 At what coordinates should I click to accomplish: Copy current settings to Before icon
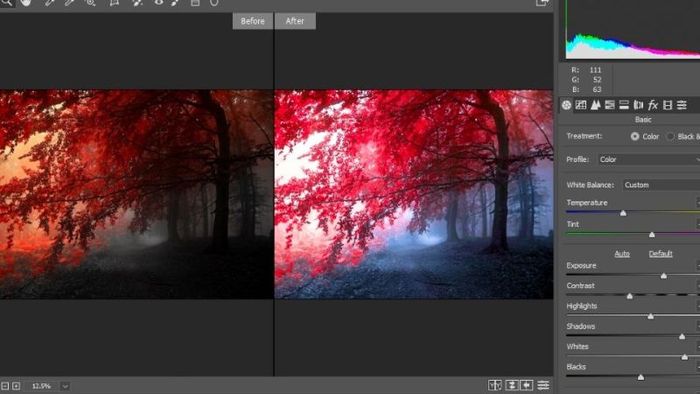coord(527,385)
